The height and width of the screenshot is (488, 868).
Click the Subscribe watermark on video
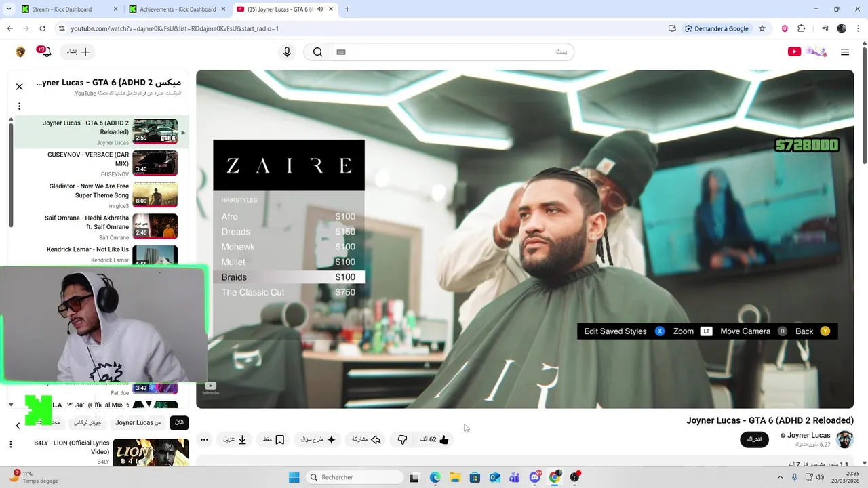point(210,388)
